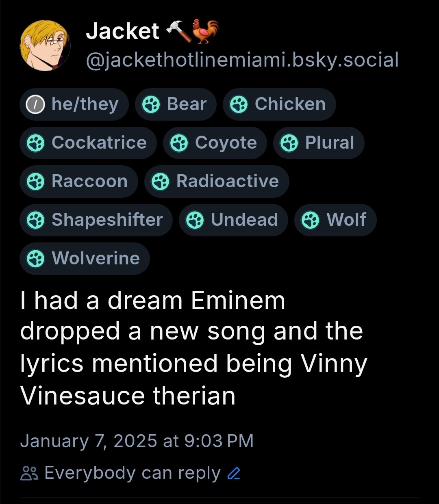Open the Wolverine label badge

point(85,259)
